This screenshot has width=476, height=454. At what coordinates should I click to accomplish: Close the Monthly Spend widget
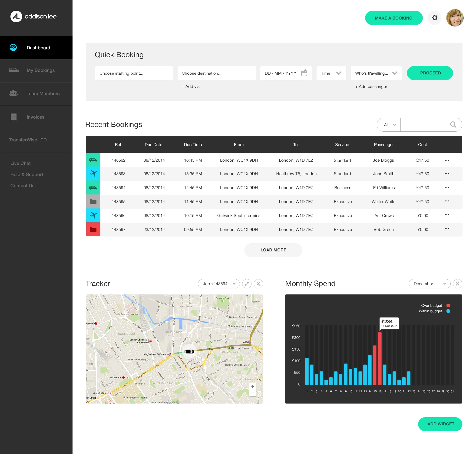[457, 284]
